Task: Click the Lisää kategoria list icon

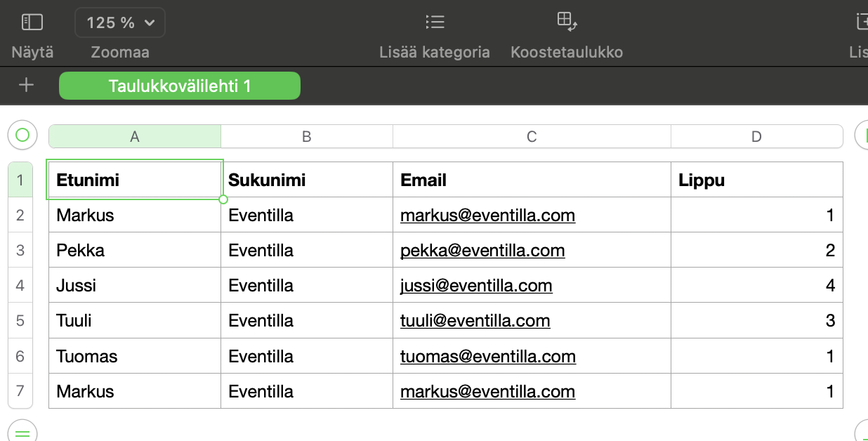Action: coord(435,22)
